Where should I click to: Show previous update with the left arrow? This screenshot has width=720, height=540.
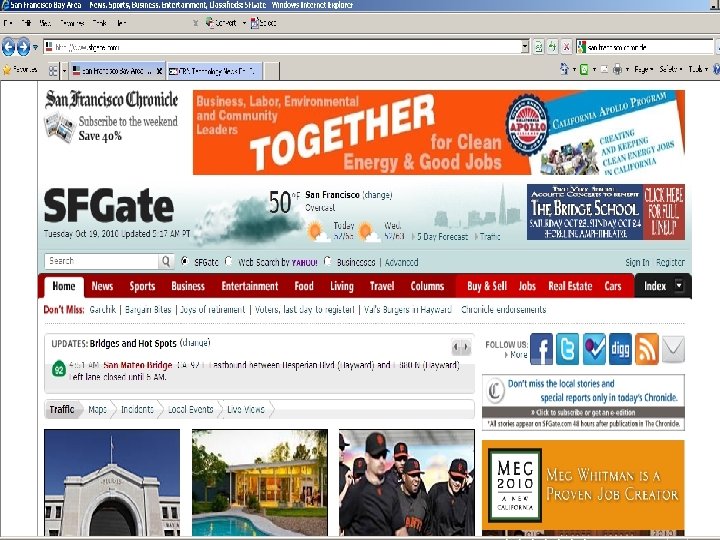click(x=456, y=347)
